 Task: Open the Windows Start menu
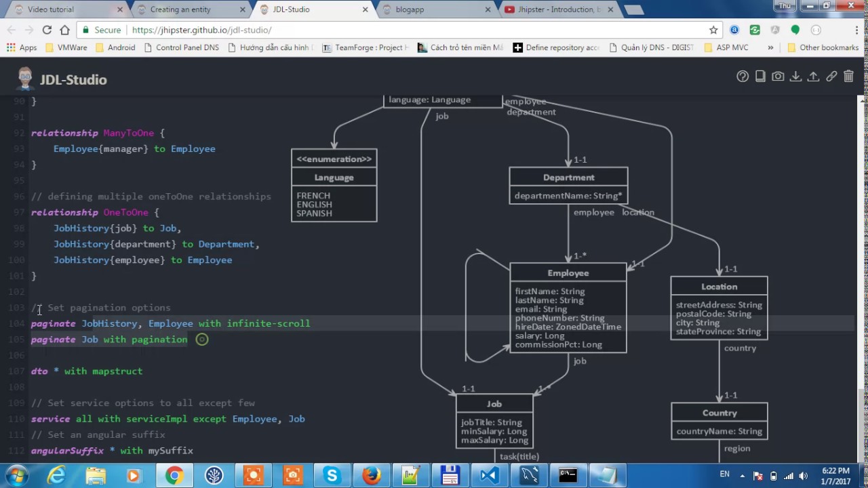click(16, 475)
